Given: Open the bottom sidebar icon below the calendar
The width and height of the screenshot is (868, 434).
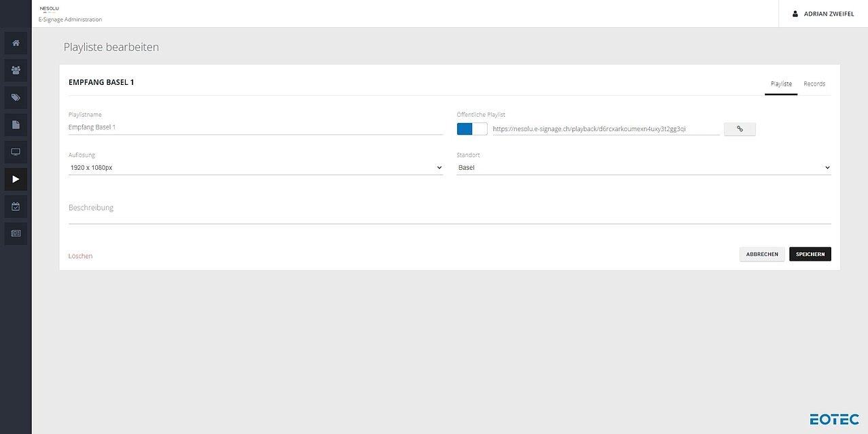Looking at the screenshot, I should (x=16, y=234).
